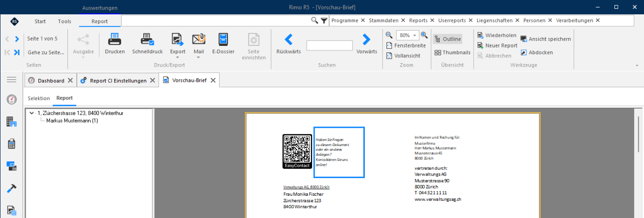Open the Export icon
This screenshot has width=644, height=218.
click(177, 39)
